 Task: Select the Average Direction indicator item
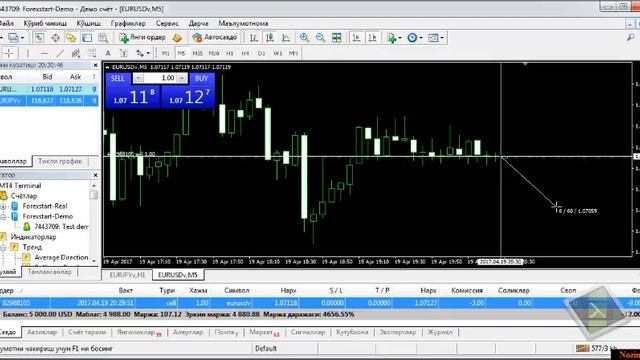61,257
